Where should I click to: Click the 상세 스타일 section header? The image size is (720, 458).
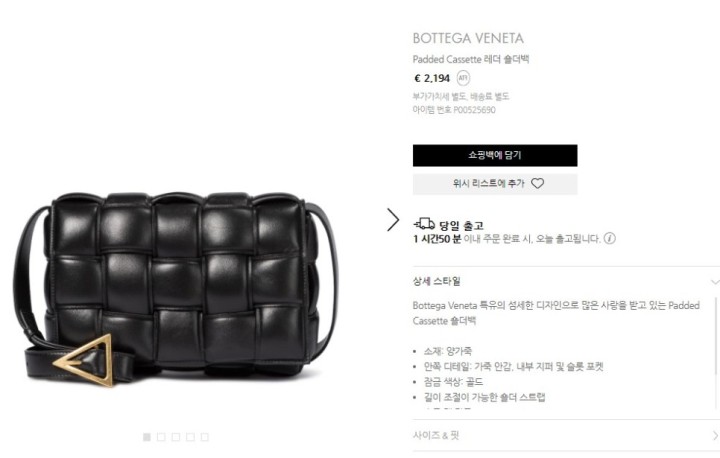[566, 281]
